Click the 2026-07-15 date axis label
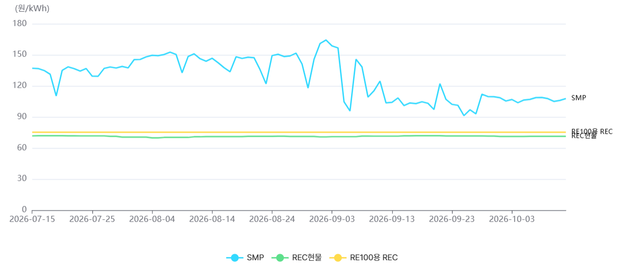This screenshot has width=644, height=272. point(32,219)
